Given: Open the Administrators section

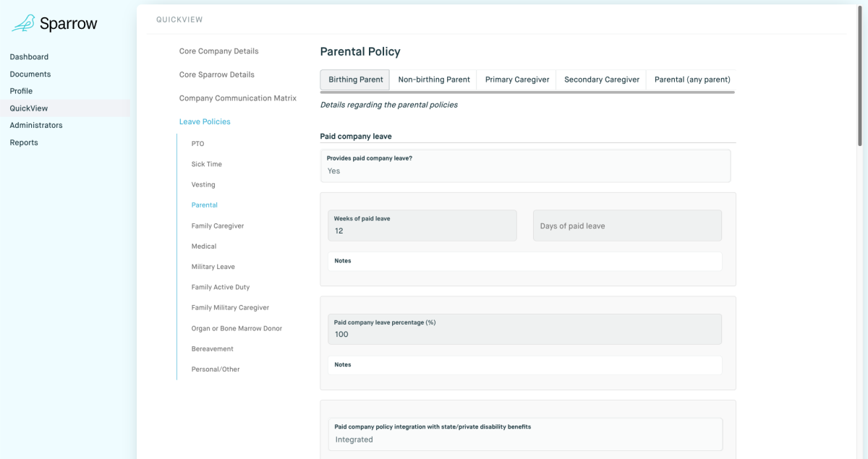Looking at the screenshot, I should 36,126.
